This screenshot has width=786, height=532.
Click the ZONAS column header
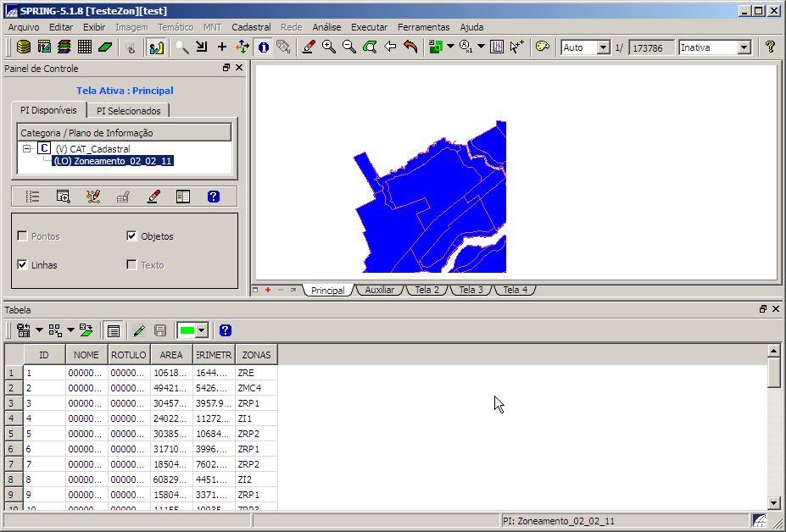[x=256, y=355]
